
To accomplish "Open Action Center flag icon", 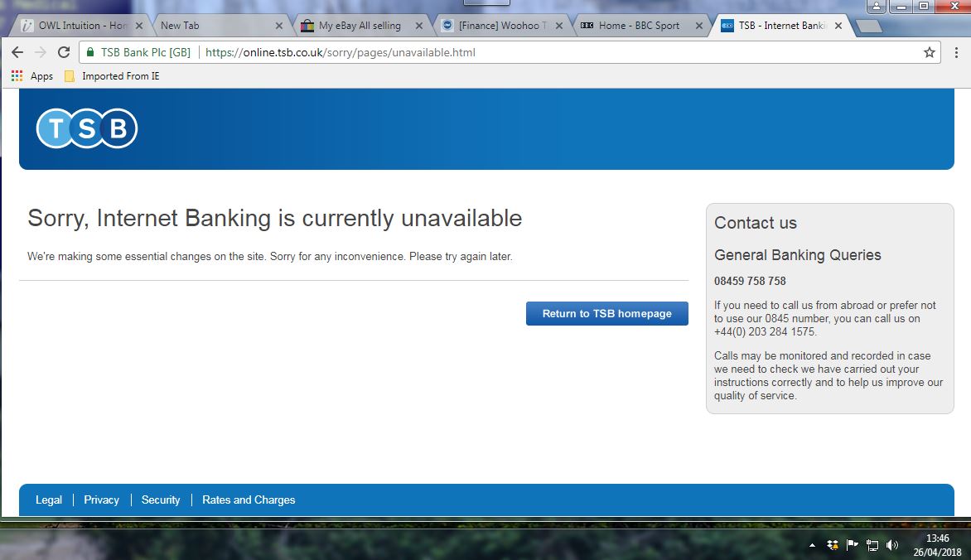I will point(852,545).
